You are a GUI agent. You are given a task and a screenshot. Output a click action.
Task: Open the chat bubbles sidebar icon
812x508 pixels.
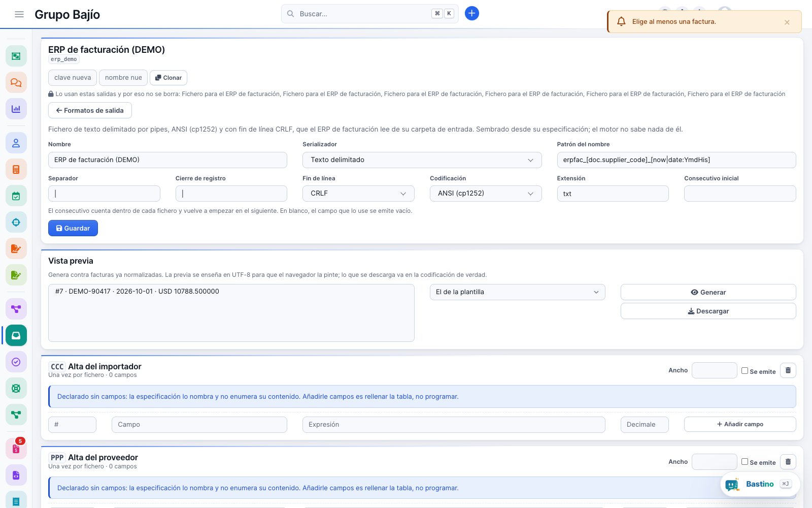[16, 82]
